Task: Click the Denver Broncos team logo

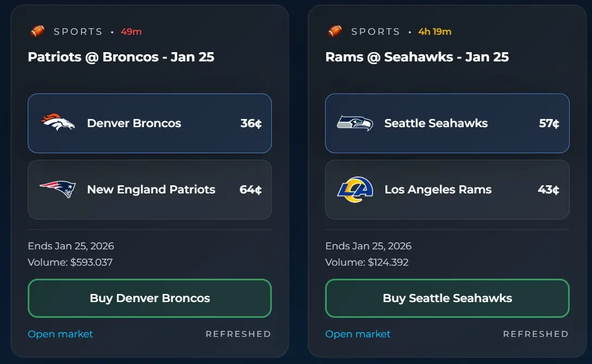Action: [58, 123]
